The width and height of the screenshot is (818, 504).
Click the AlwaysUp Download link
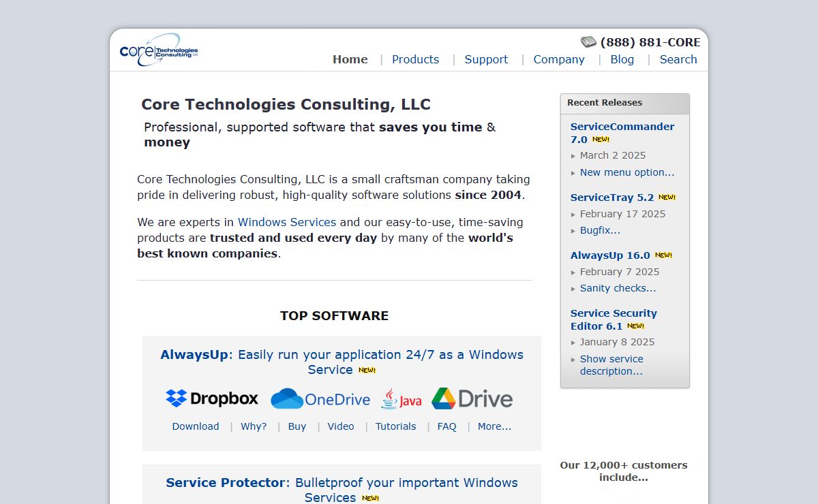196,426
